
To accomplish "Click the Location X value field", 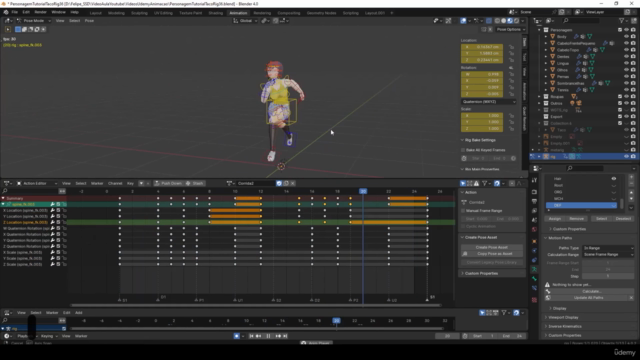I will pyautogui.click(x=482, y=47).
